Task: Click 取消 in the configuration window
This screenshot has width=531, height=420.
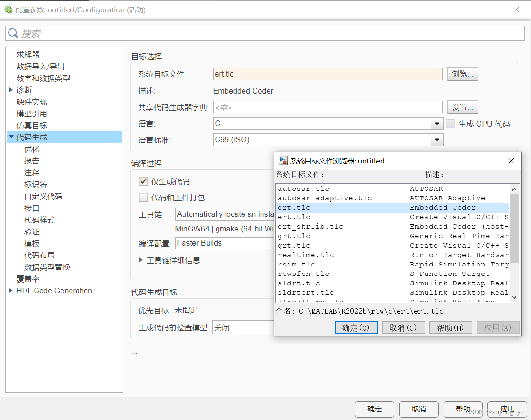Action: (418, 409)
